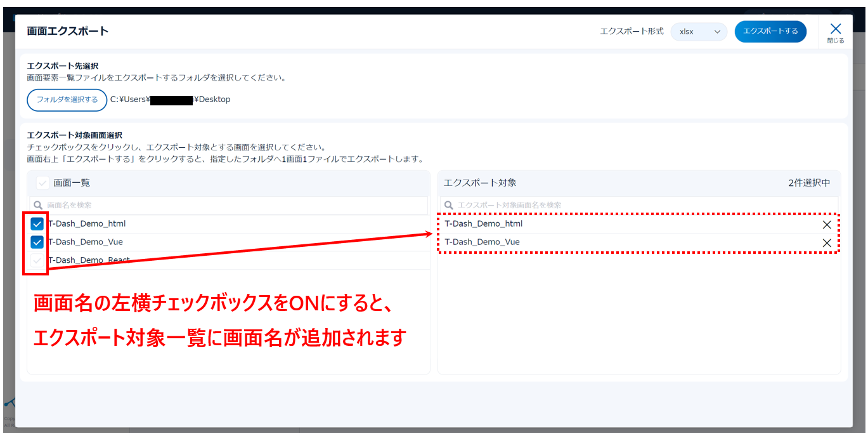Click the magnifier icon in 画面名を検索 box
This screenshot has width=868, height=436.
pos(38,206)
